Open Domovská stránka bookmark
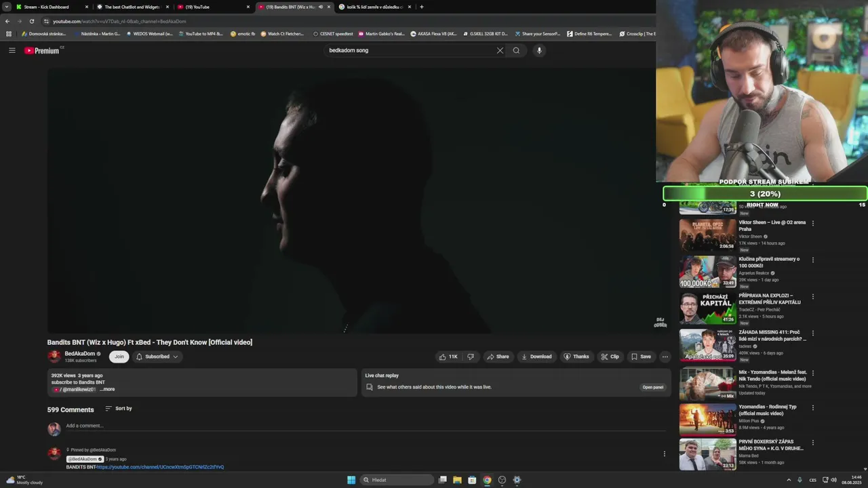This screenshot has height=488, width=868. [44, 34]
